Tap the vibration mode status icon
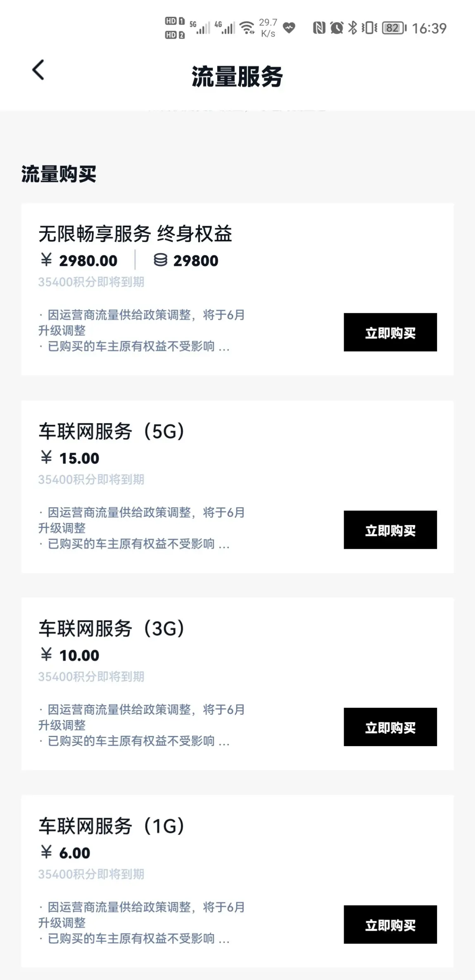Viewport: 475px width, 980px height. point(369,28)
